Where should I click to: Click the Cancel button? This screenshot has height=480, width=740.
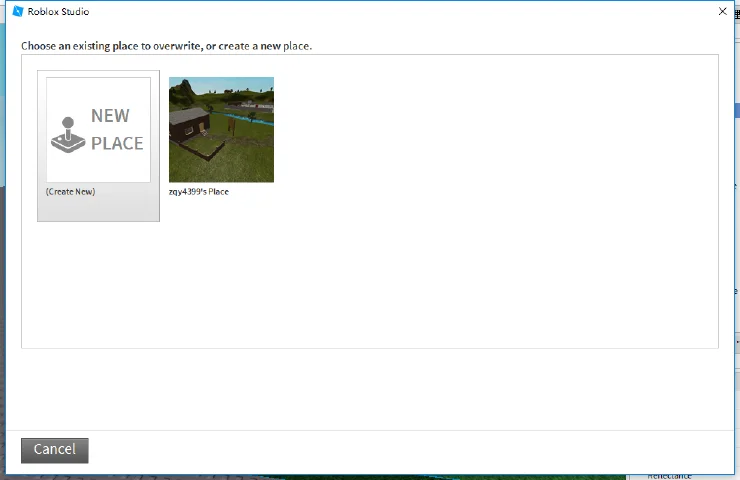[55, 450]
